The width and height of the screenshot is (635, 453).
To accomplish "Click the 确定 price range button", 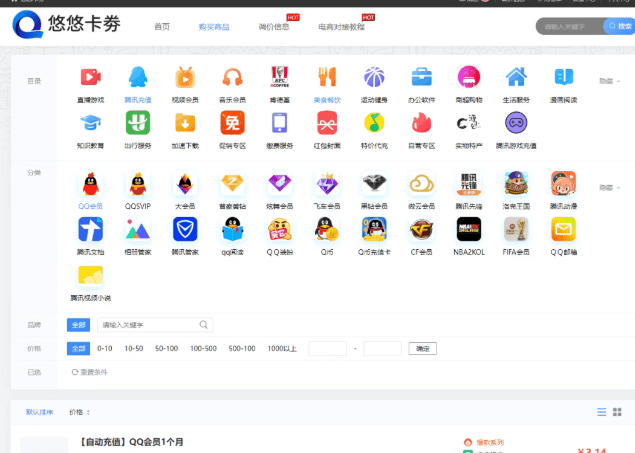I will (422, 348).
